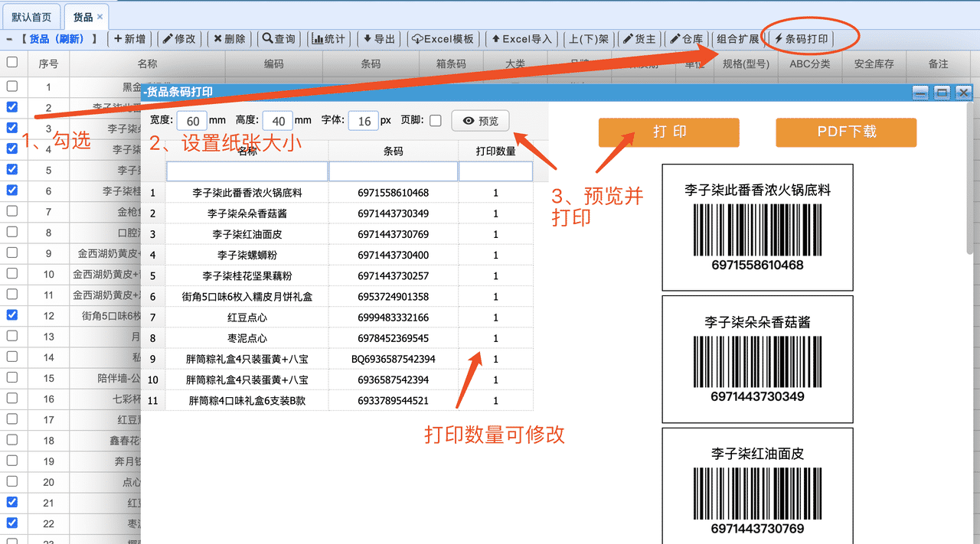Select the 李子柒桂花坚果藕粉 row name
The image size is (980, 544).
(247, 276)
